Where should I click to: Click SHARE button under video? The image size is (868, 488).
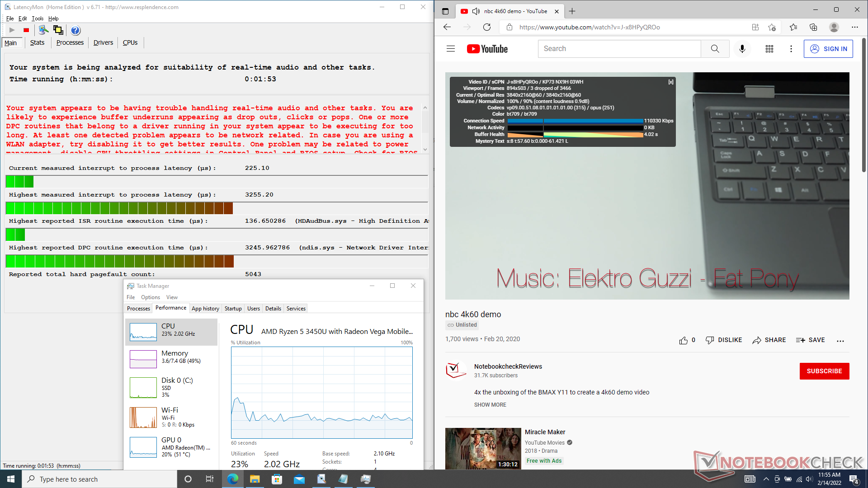pos(769,340)
